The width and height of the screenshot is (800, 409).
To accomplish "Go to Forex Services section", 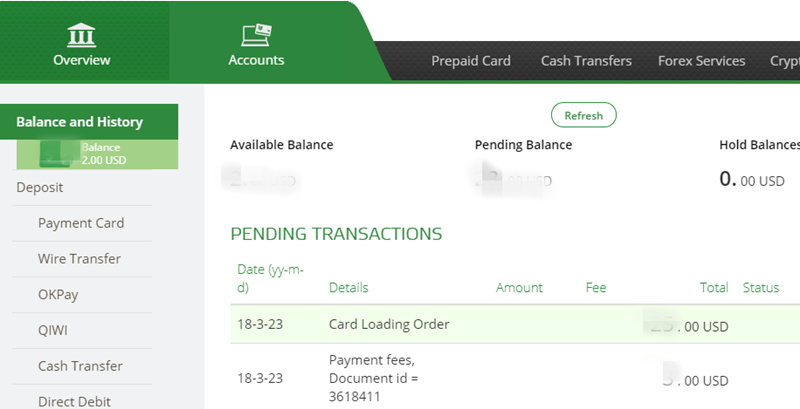I will point(701,61).
